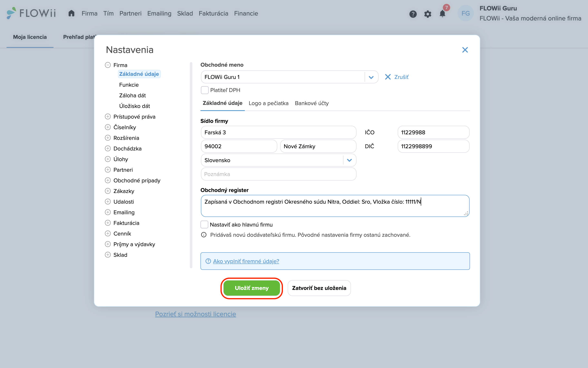The width and height of the screenshot is (588, 368).
Task: Click the FG user avatar
Action: coord(465,13)
